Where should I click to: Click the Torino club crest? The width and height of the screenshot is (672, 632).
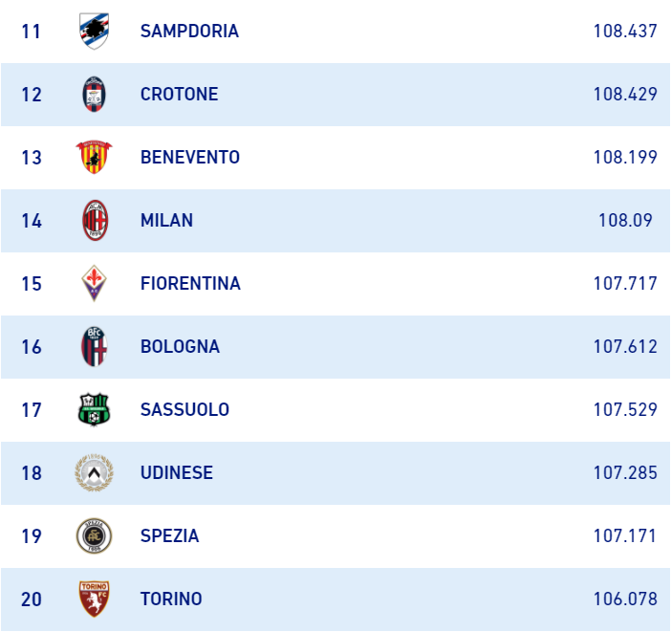(x=95, y=599)
